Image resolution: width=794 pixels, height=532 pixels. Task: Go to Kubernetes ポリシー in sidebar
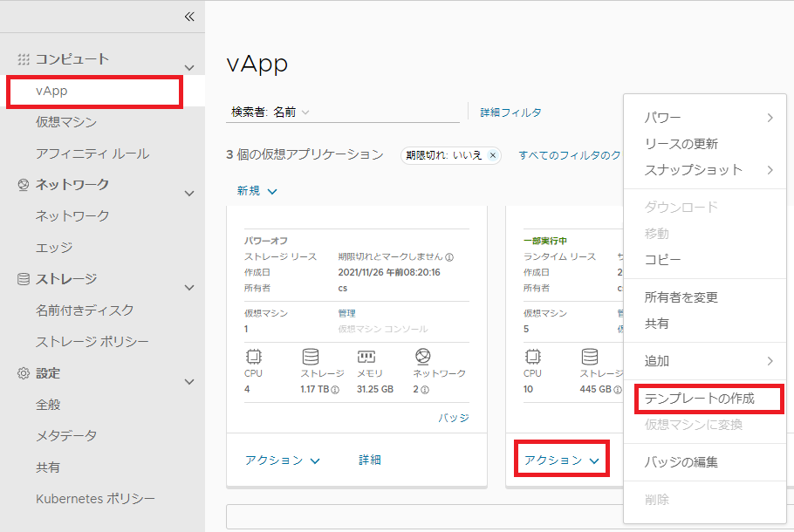point(95,499)
